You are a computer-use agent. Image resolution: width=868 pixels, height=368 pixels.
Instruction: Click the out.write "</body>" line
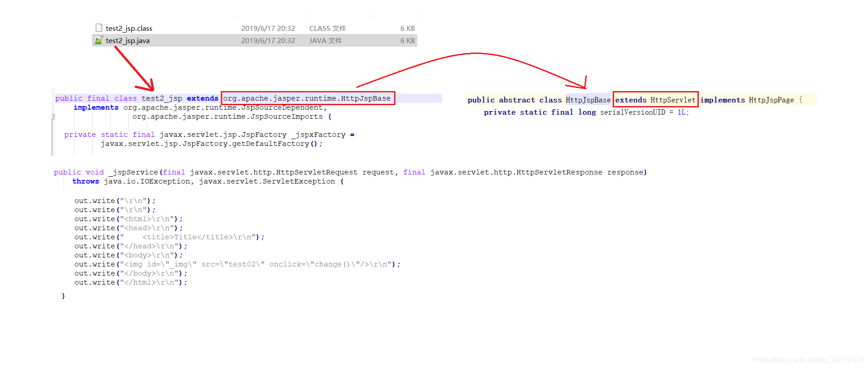point(131,273)
